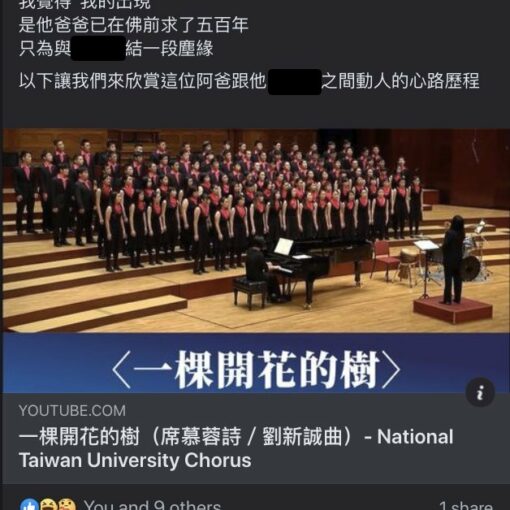Click the 〈一棵開花的樹〉 title banner
Screen dimensions: 510x510
point(256,369)
